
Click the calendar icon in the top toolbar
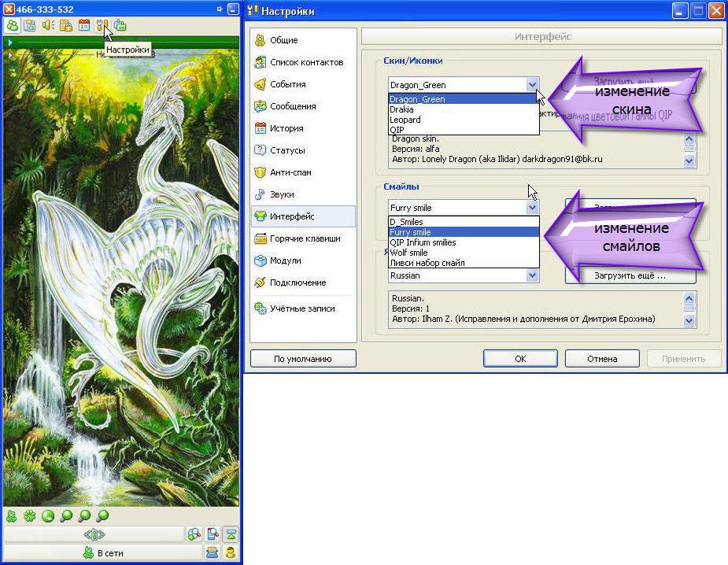[x=84, y=25]
